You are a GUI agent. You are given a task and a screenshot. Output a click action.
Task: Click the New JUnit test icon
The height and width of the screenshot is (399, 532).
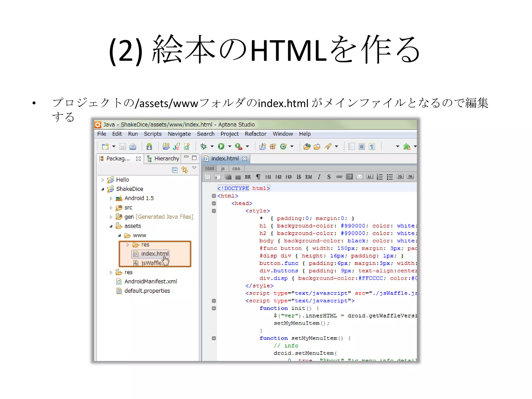(176, 147)
